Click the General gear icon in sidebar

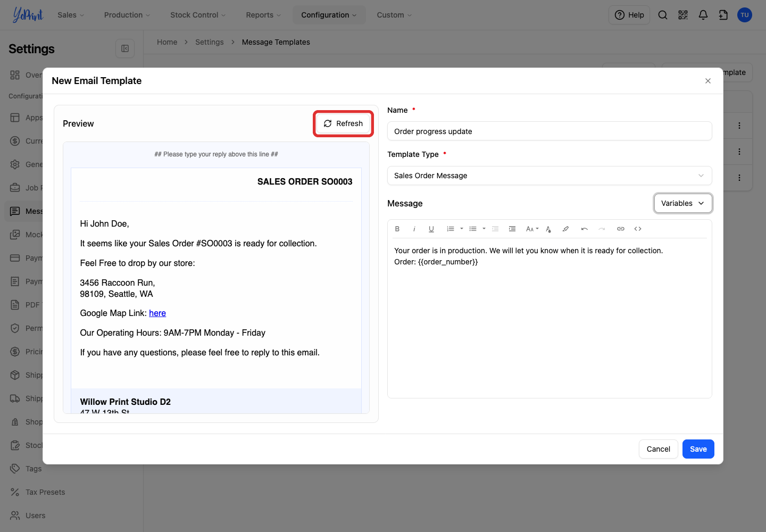coord(15,164)
